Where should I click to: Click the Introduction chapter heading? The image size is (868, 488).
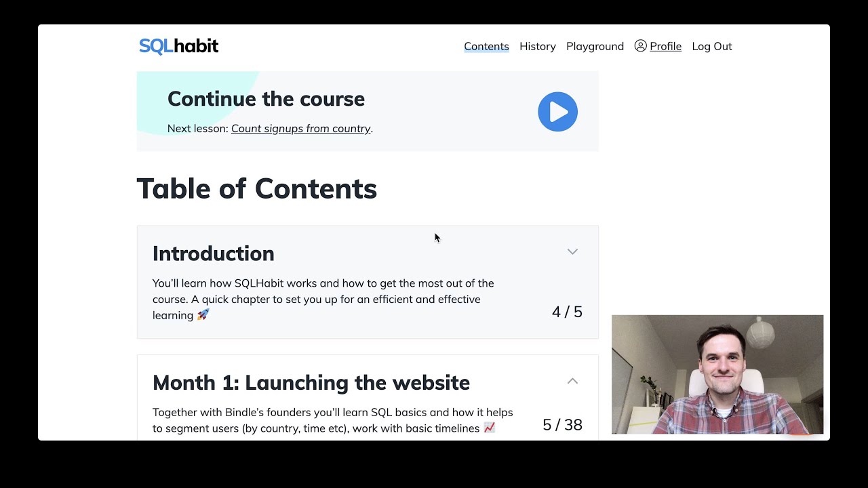(x=214, y=253)
